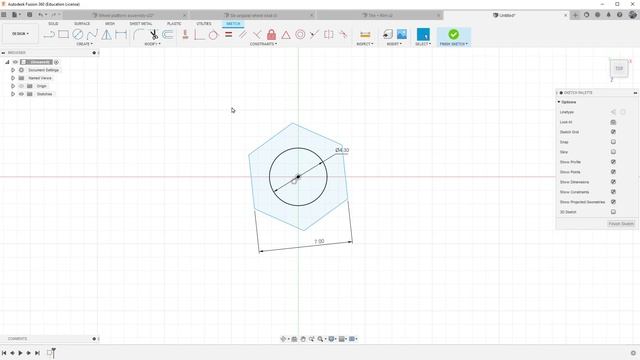Apply the Symmetry constraint

coord(329,34)
